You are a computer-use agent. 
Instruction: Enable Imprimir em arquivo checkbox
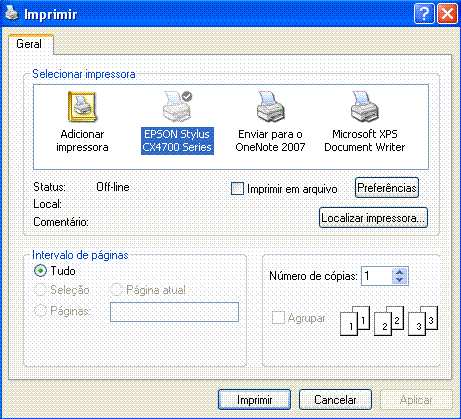click(x=237, y=189)
